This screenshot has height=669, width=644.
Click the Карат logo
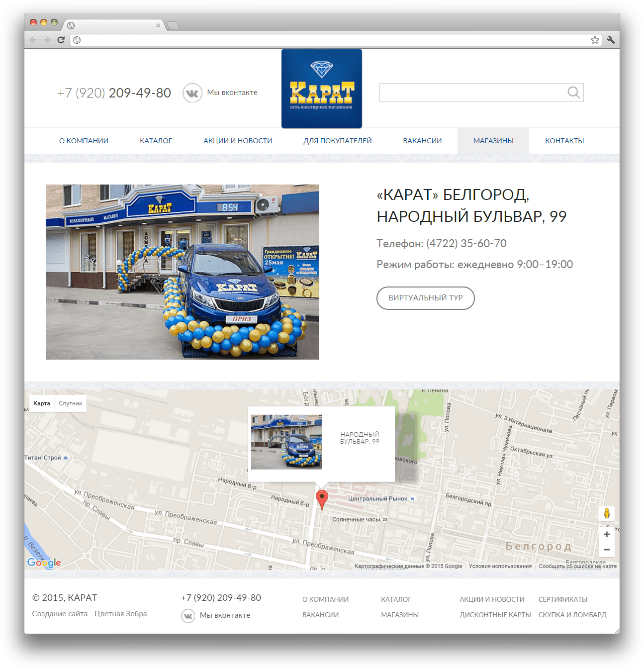322,89
